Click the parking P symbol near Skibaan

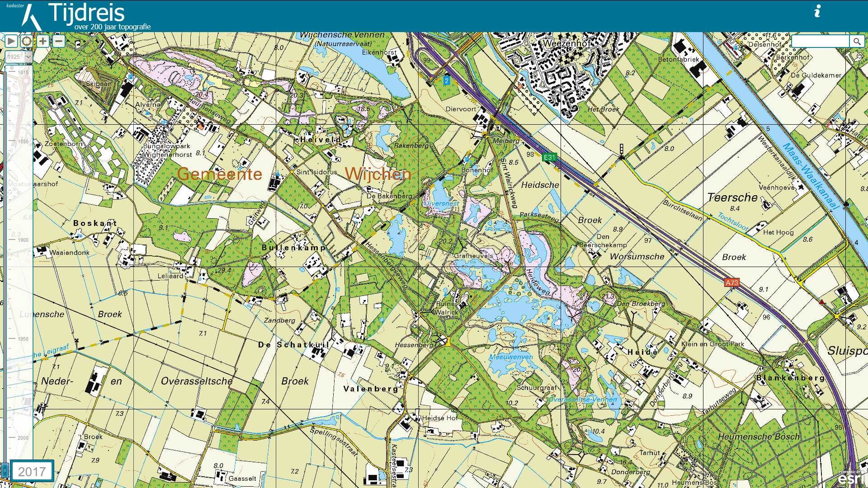[x=130, y=77]
